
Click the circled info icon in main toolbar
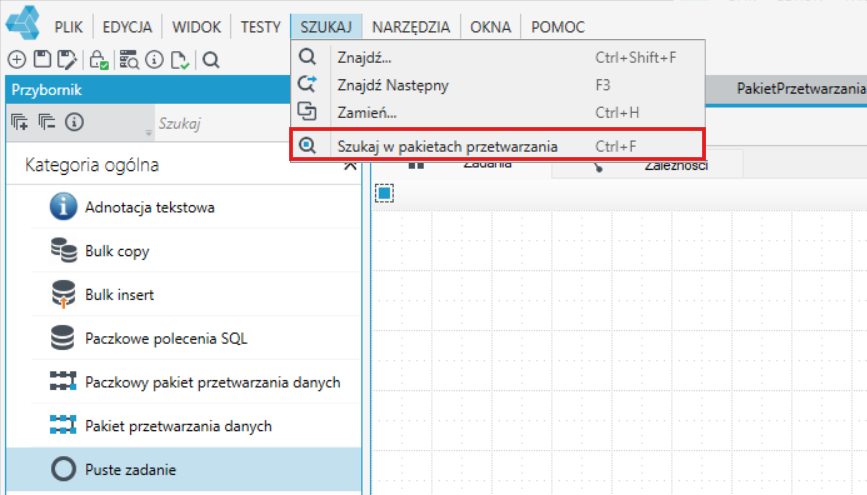coord(154,59)
